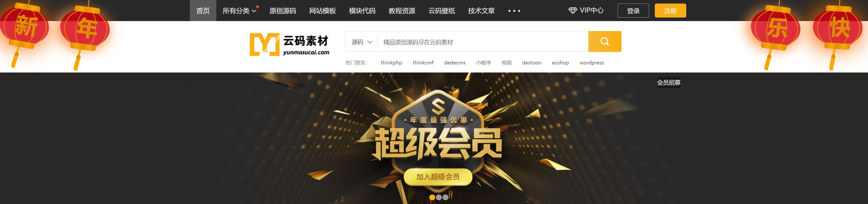The width and height of the screenshot is (868, 204).
Task: Open the 网站模板 menu item
Action: [322, 11]
